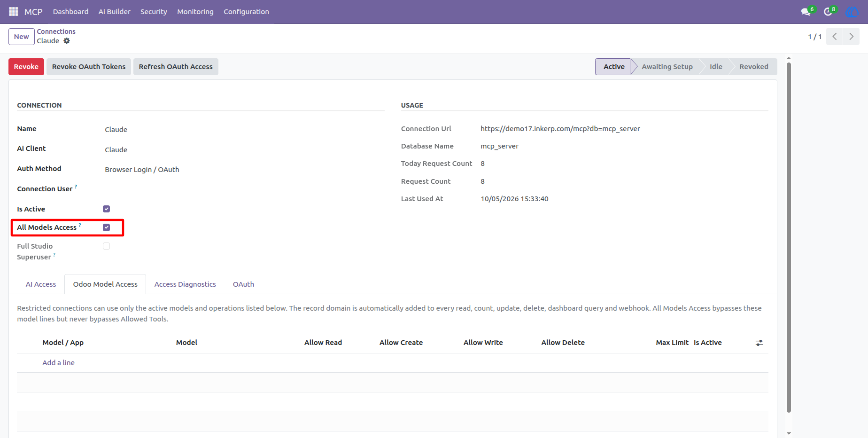
Task: Click Revoke OAuth Tokens button
Action: point(89,67)
